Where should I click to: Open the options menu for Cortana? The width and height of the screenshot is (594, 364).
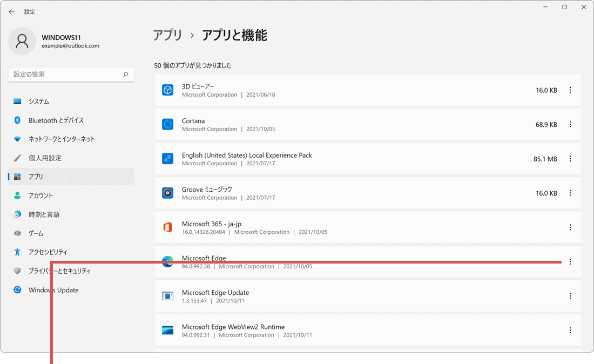[x=570, y=124]
